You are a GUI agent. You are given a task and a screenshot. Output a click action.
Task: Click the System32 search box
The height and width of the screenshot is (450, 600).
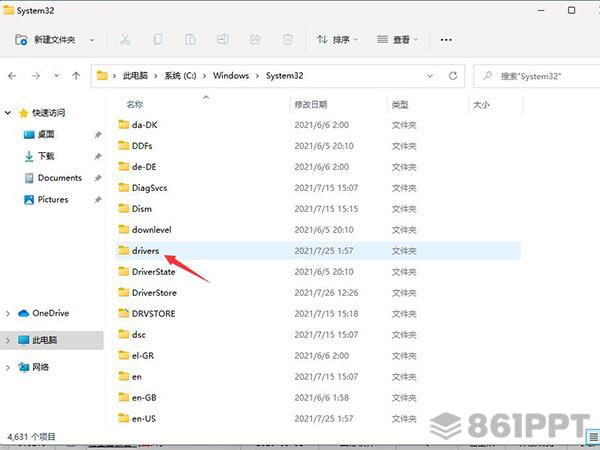pos(535,76)
